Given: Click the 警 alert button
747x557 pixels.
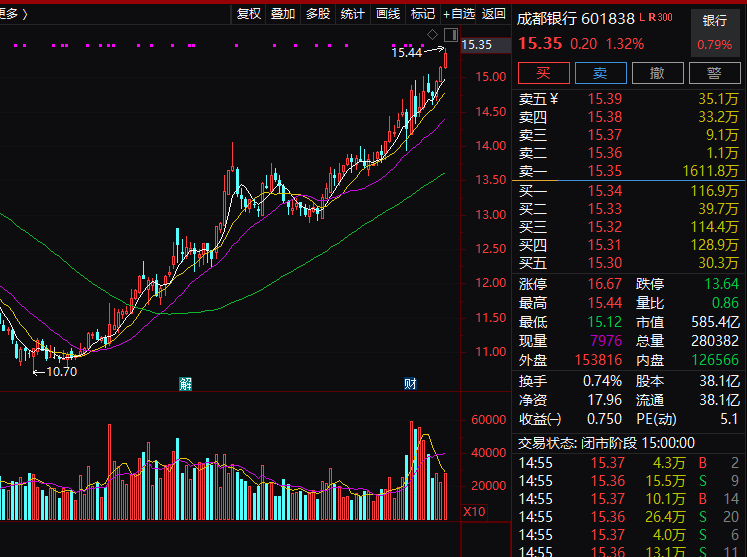Looking at the screenshot, I should pyautogui.click(x=715, y=73).
